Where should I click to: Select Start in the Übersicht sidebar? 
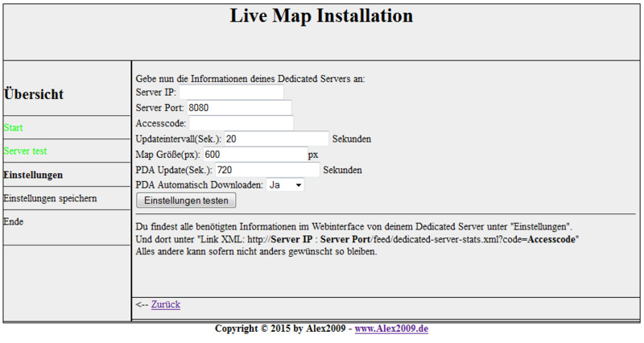tap(14, 127)
